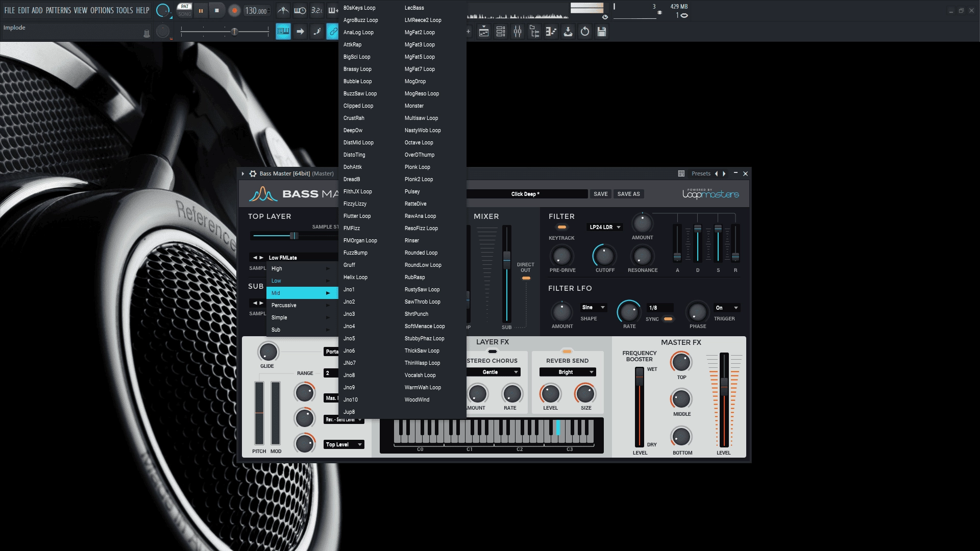Click the SAVE preset button

(600, 194)
